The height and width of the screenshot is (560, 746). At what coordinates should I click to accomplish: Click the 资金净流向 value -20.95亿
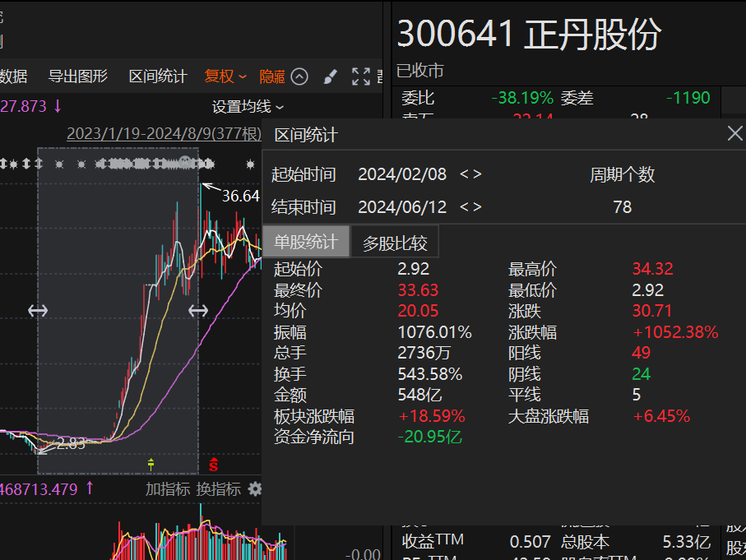[429, 437]
